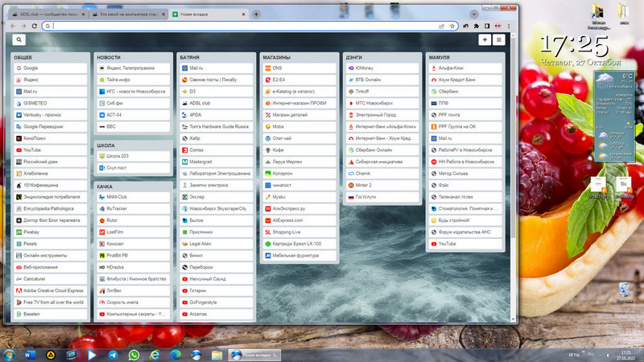The width and height of the screenshot is (644, 362).
Task: Reload the current page
Action: [x=35, y=26]
